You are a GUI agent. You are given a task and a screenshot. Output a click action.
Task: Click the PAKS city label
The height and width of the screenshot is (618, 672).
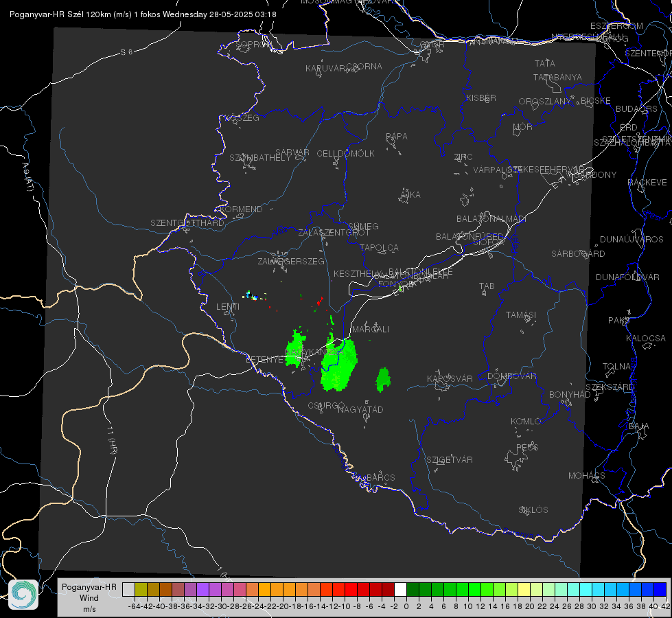point(619,321)
